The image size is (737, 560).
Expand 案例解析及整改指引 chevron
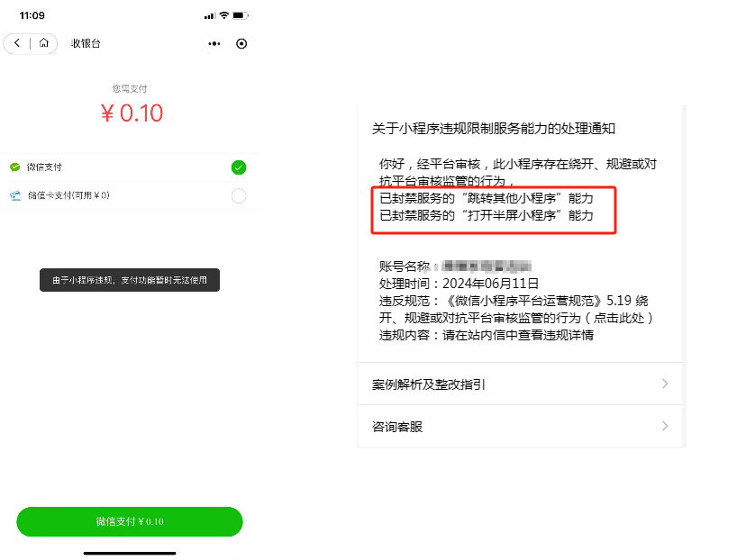pos(665,384)
